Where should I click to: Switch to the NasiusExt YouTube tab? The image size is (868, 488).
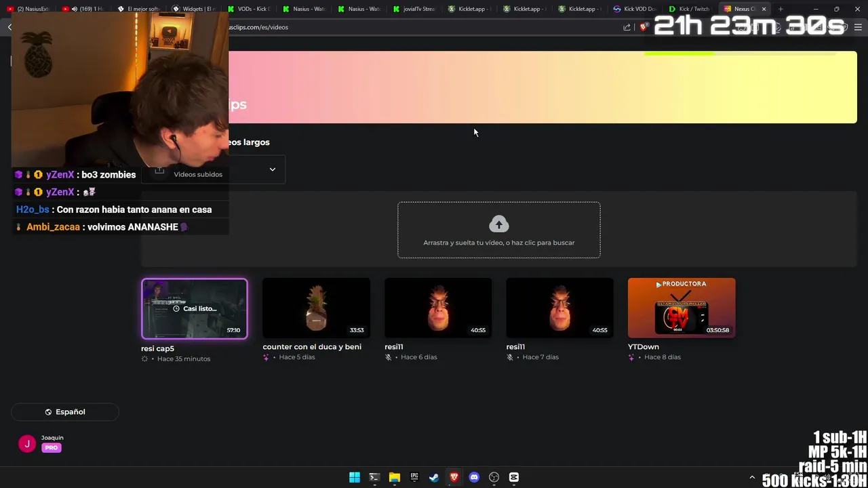[x=28, y=9]
